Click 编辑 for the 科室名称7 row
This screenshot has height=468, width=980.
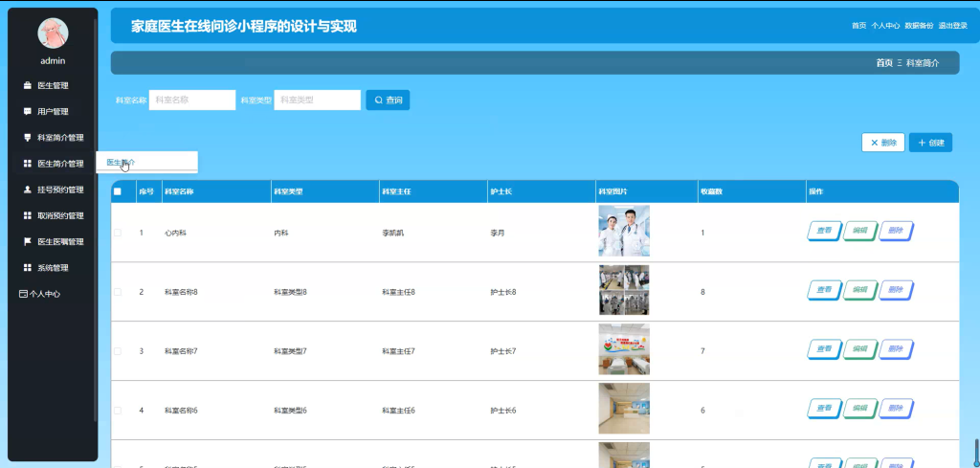pos(860,349)
